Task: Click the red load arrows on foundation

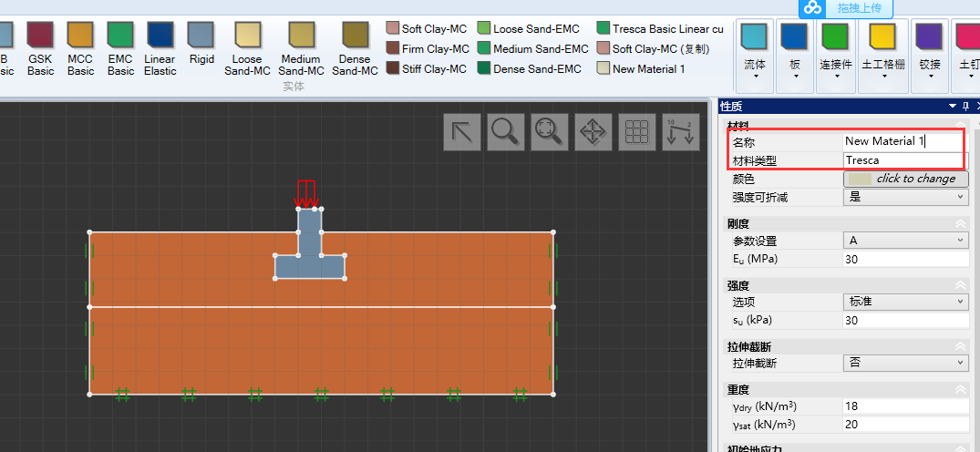Action: (x=305, y=194)
